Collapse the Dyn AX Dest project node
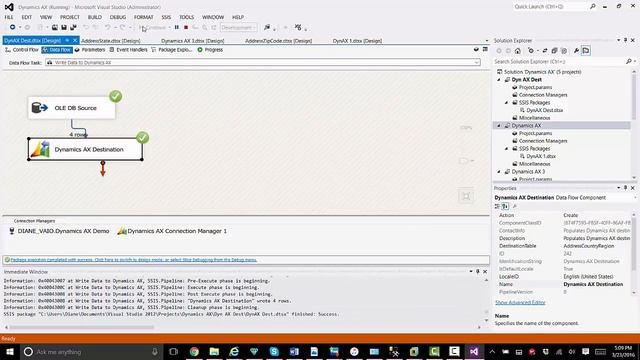This screenshot has height=360, width=640. pos(499,80)
